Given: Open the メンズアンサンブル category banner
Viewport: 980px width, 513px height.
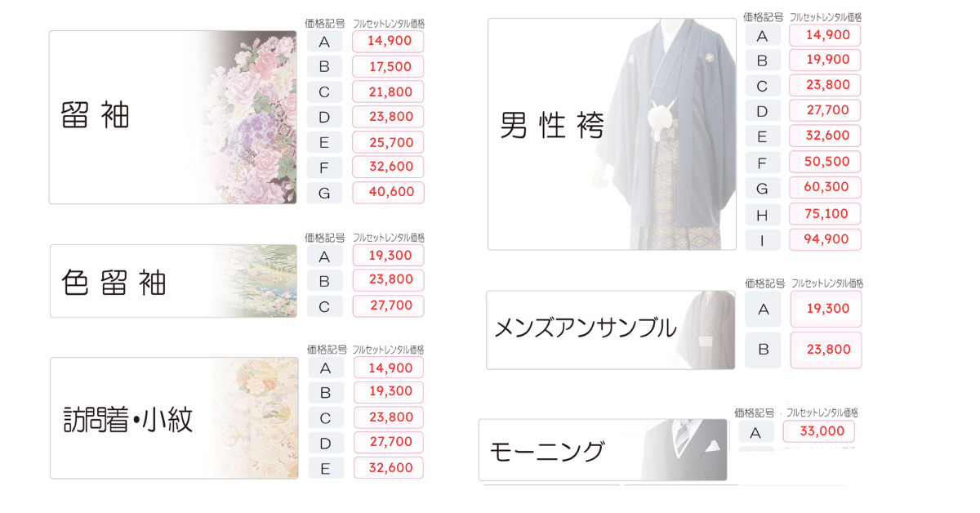Looking at the screenshot, I should point(610,330).
